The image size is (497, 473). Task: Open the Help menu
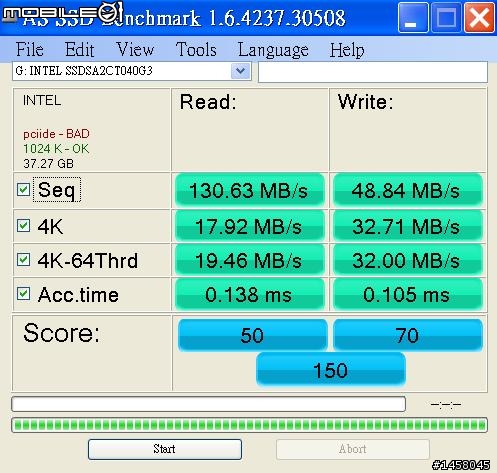(347, 50)
